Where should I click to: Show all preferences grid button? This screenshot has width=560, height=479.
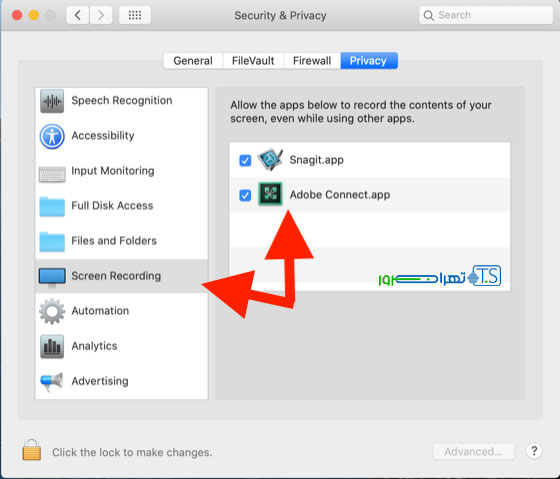click(x=135, y=15)
